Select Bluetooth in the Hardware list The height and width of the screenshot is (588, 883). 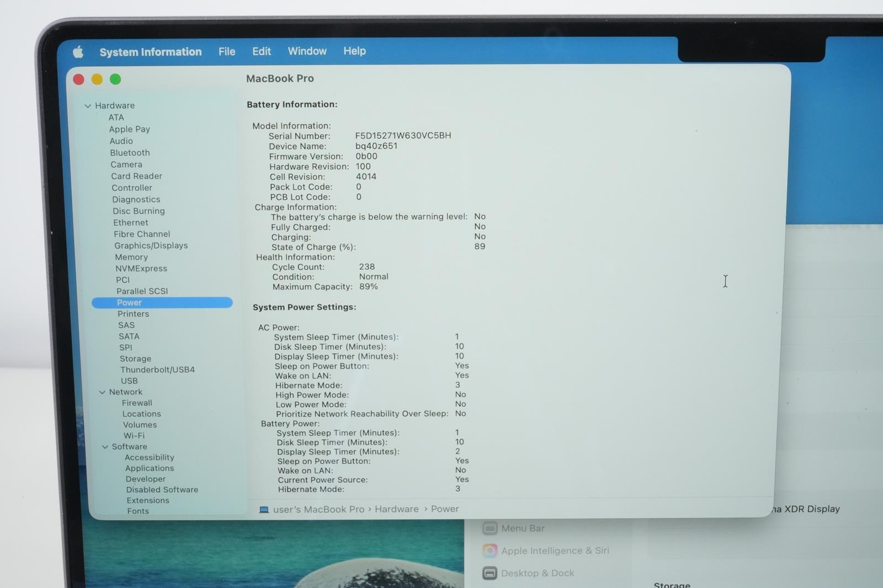click(130, 153)
